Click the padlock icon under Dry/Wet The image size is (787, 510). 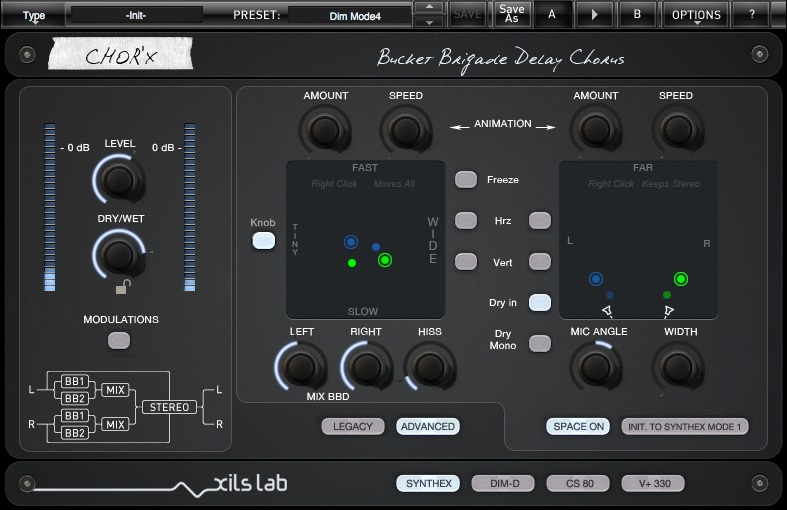tap(121, 289)
